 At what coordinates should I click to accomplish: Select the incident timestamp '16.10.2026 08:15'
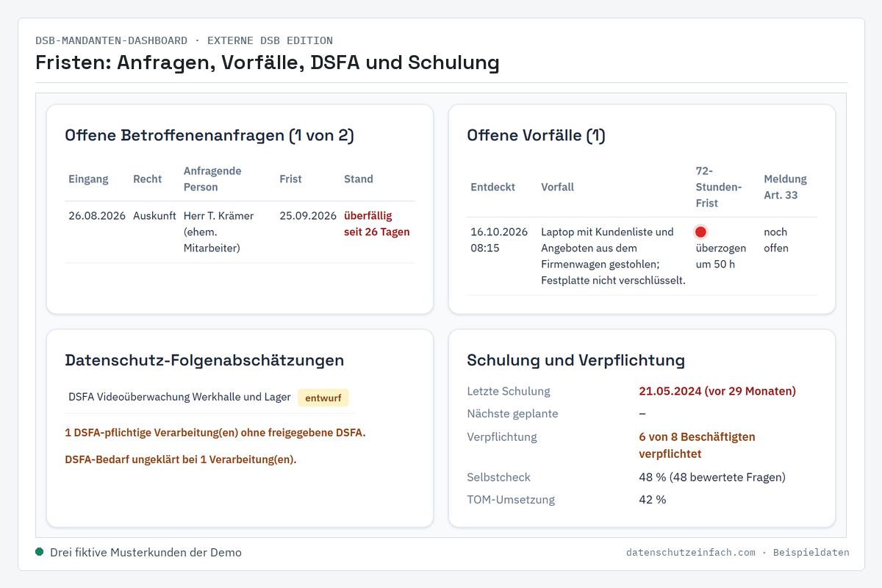pyautogui.click(x=499, y=240)
